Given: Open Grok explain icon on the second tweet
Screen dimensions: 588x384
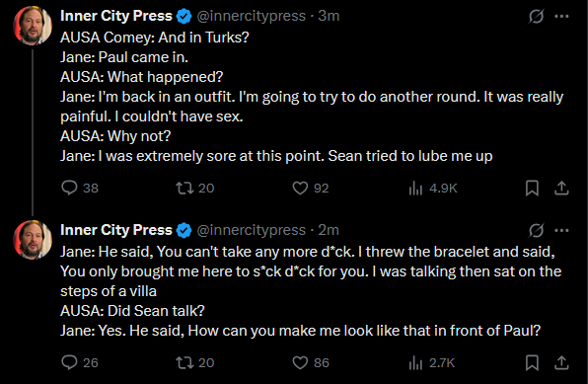Looking at the screenshot, I should (x=537, y=230).
